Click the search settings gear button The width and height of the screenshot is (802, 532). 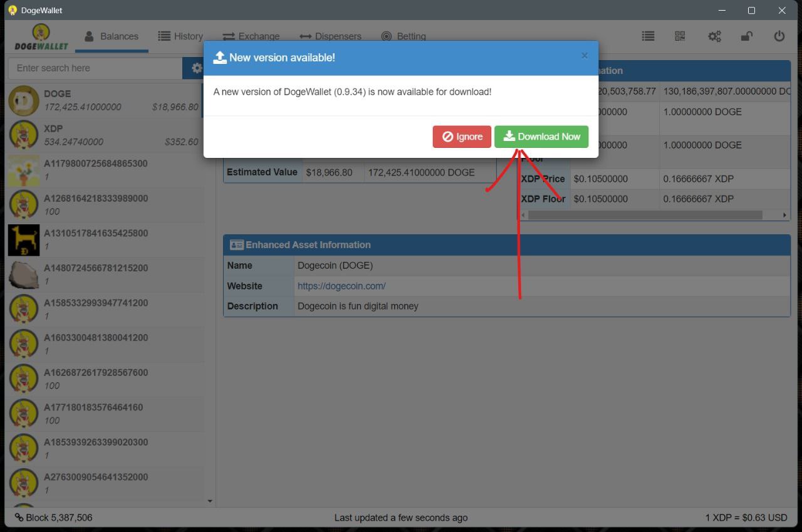196,68
